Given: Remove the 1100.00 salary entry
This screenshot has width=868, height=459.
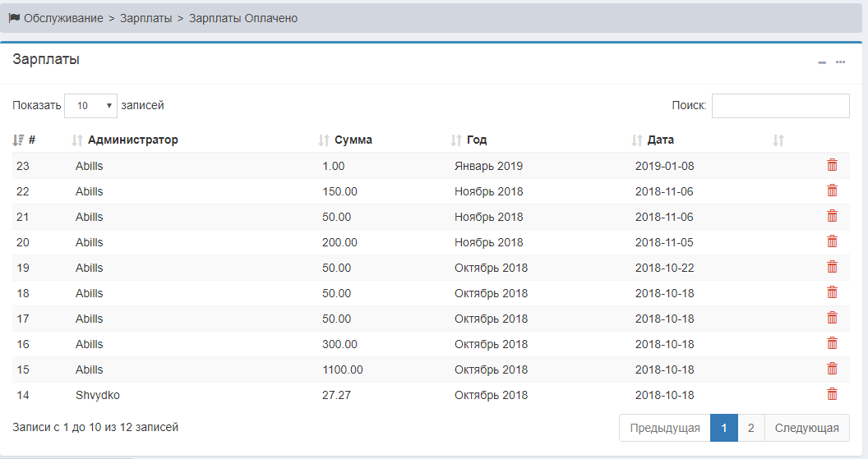Looking at the screenshot, I should pos(832,369).
